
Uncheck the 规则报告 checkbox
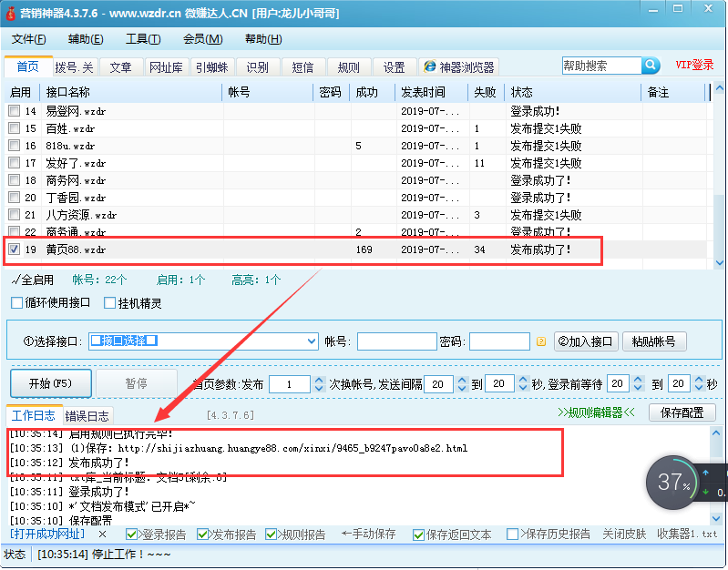click(x=271, y=534)
